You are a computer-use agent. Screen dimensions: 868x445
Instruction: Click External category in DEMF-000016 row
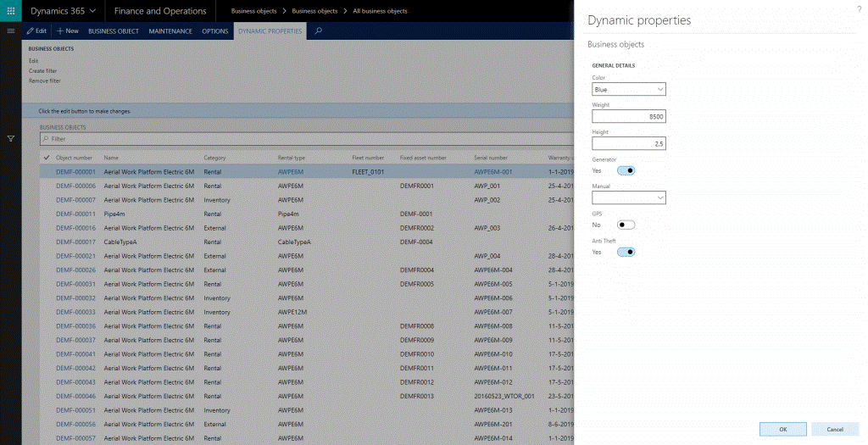pyautogui.click(x=214, y=228)
